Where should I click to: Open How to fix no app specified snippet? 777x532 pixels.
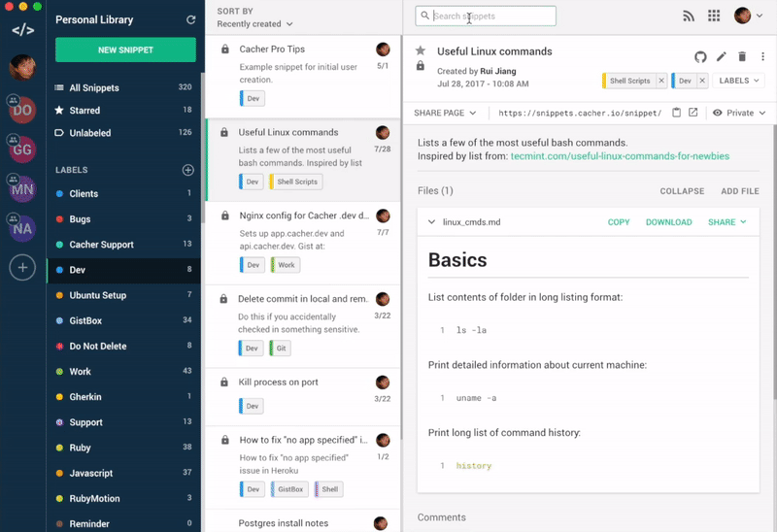(303, 467)
